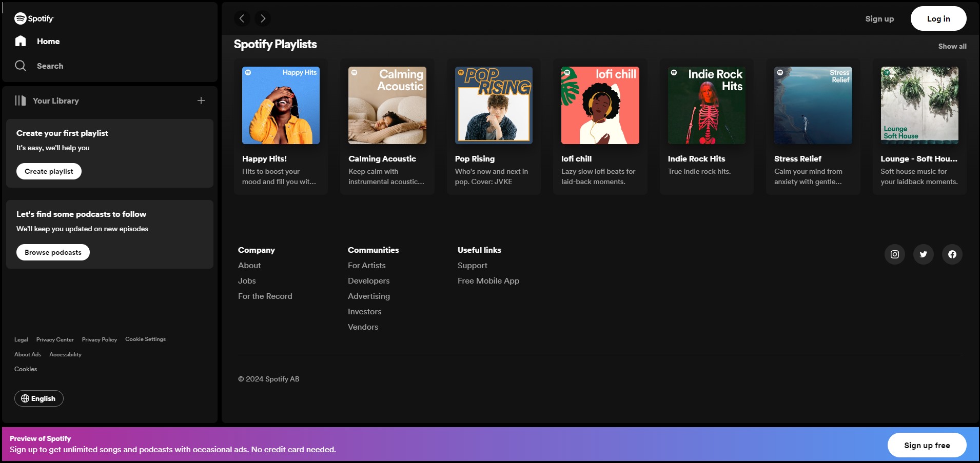Open Spotify's Instagram page icon
980x463 pixels.
895,254
